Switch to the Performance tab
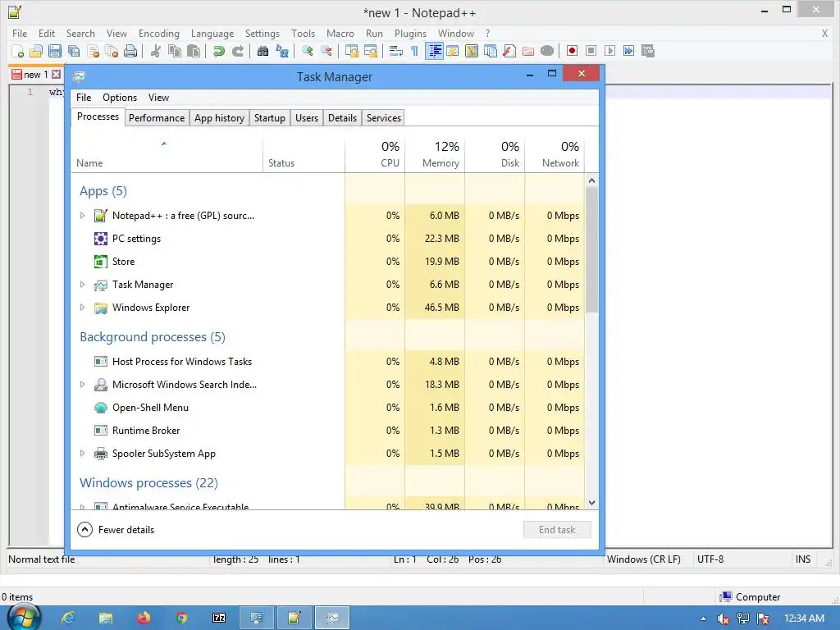The height and width of the screenshot is (630, 840). [157, 118]
